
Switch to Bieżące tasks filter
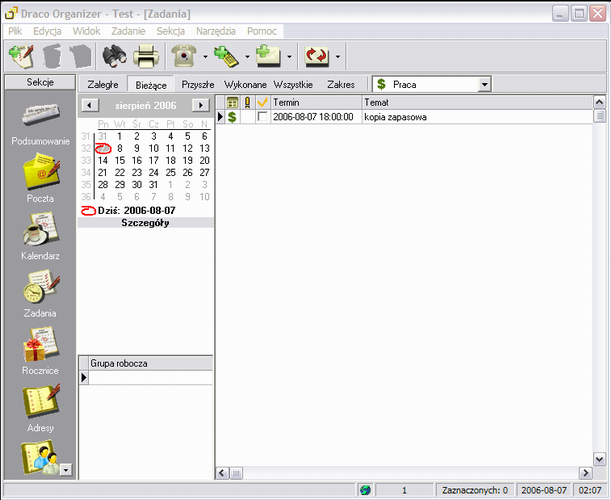click(x=151, y=85)
